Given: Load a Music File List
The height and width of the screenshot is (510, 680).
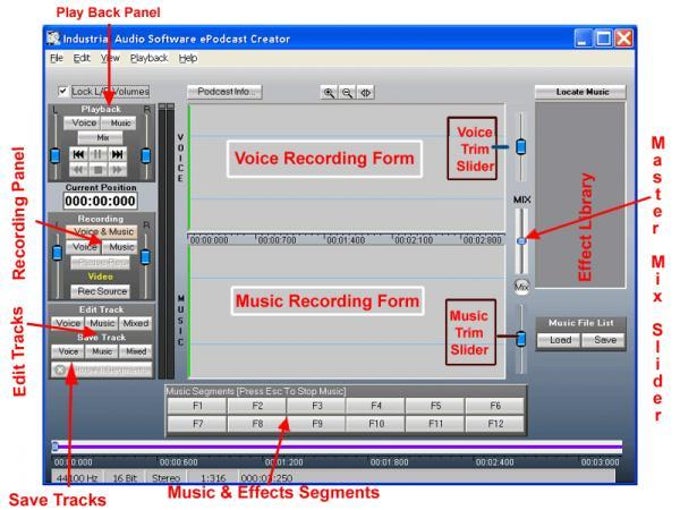Looking at the screenshot, I should (559, 340).
